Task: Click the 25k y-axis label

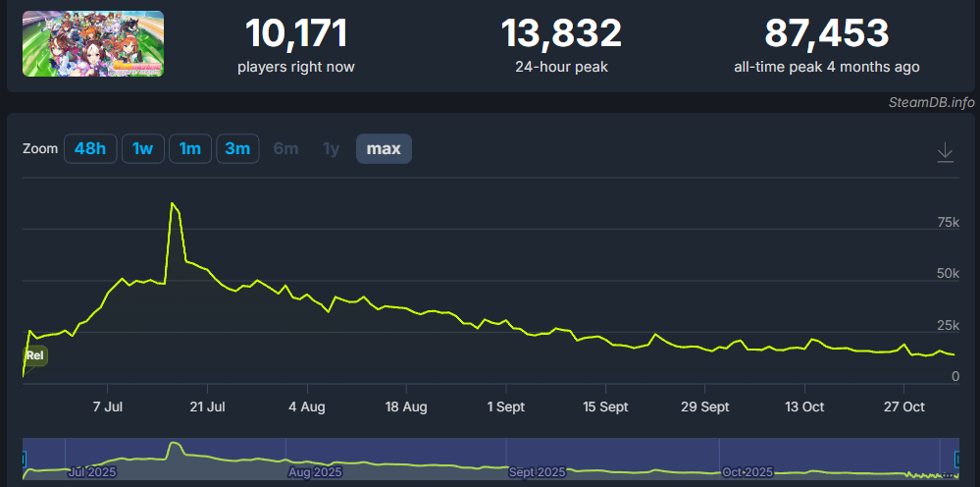Action: (949, 325)
